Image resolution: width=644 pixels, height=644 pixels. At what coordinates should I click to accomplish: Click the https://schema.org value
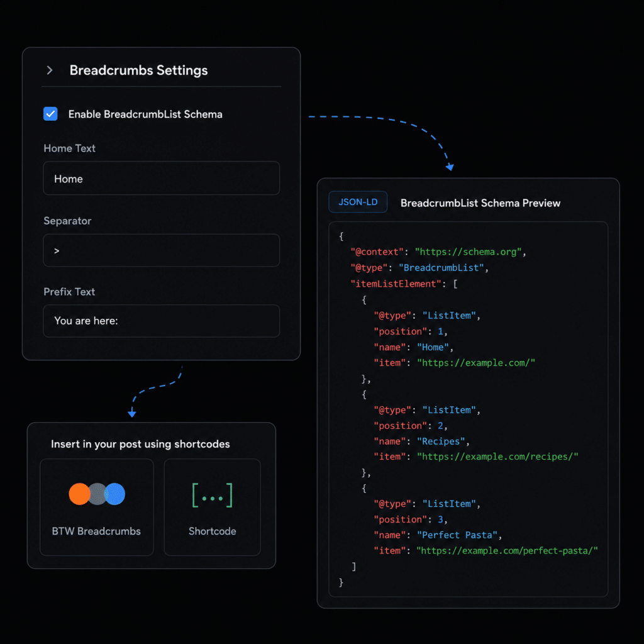[x=468, y=252]
